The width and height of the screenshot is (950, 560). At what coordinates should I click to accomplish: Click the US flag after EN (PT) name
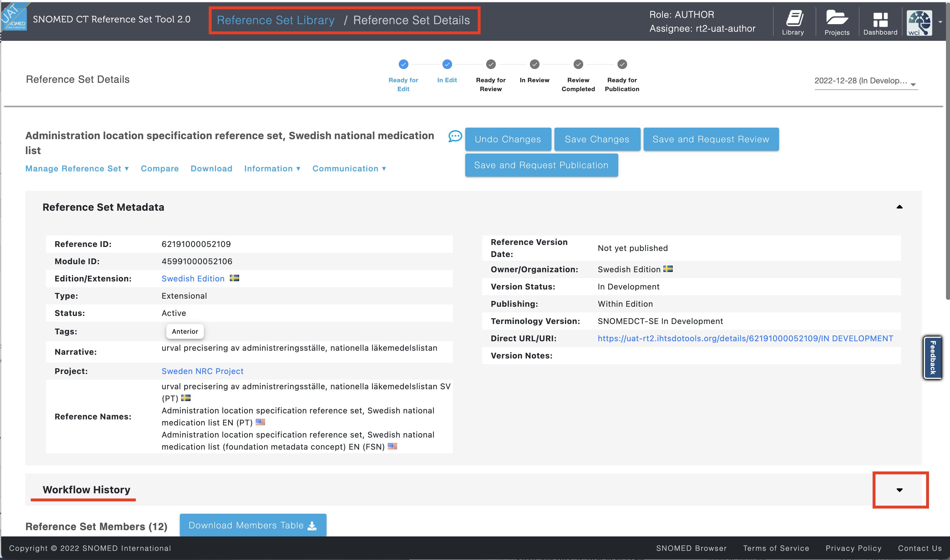tap(260, 422)
